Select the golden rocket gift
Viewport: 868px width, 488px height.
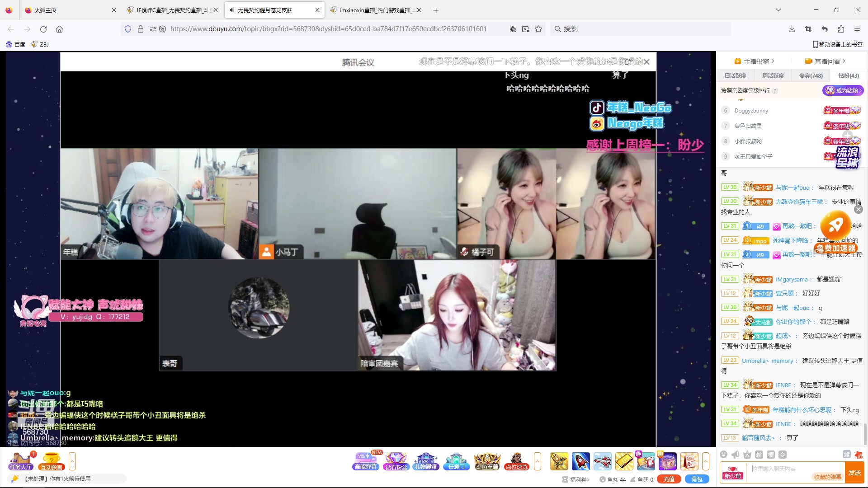(559, 461)
